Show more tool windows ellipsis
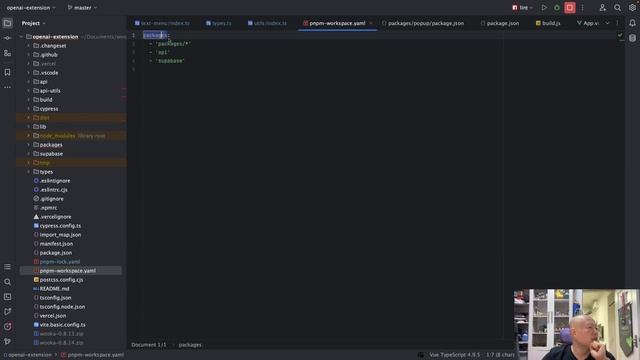Screen dimensions: 640x360 7,87
